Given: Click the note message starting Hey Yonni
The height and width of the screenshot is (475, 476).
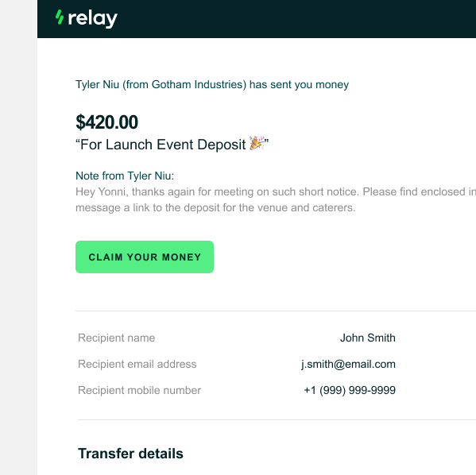Looking at the screenshot, I should (x=276, y=199).
